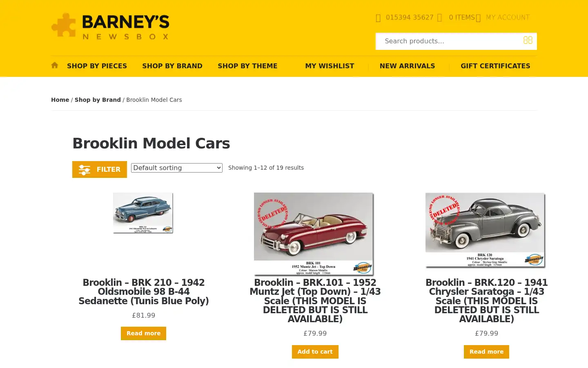Go to My Wishlist
The width and height of the screenshot is (588, 368).
pyautogui.click(x=330, y=66)
